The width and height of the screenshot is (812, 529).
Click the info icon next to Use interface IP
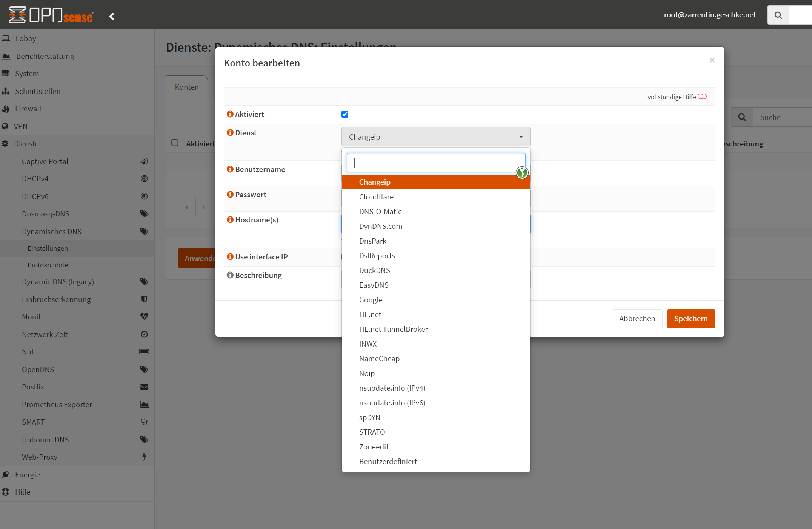(230, 257)
